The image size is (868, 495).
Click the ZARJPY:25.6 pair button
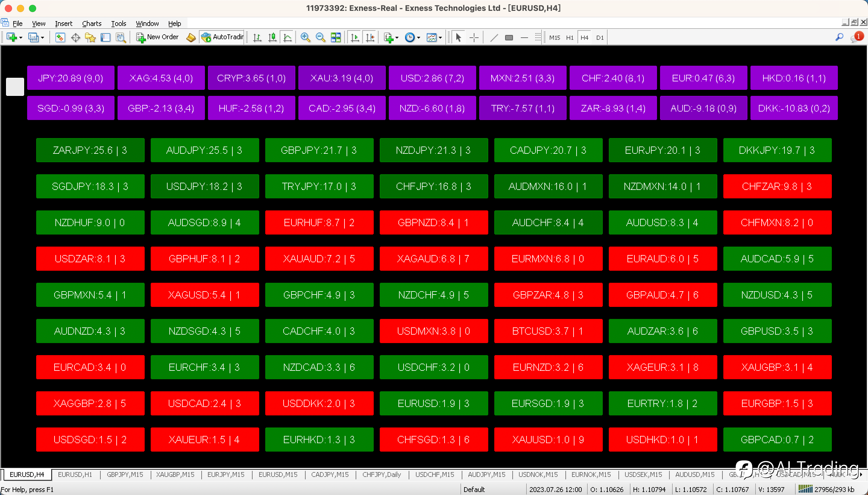pyautogui.click(x=90, y=150)
